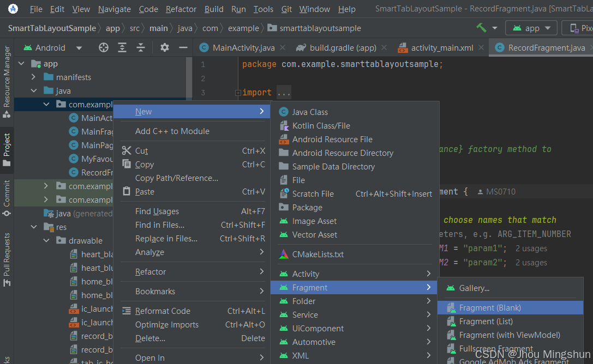Click the Android Studio logo top-left

pos(11,9)
